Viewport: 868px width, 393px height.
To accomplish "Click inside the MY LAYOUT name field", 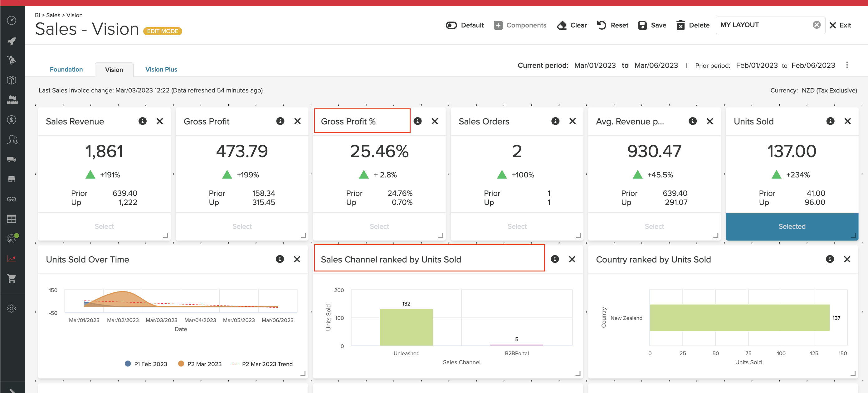I will tap(758, 25).
